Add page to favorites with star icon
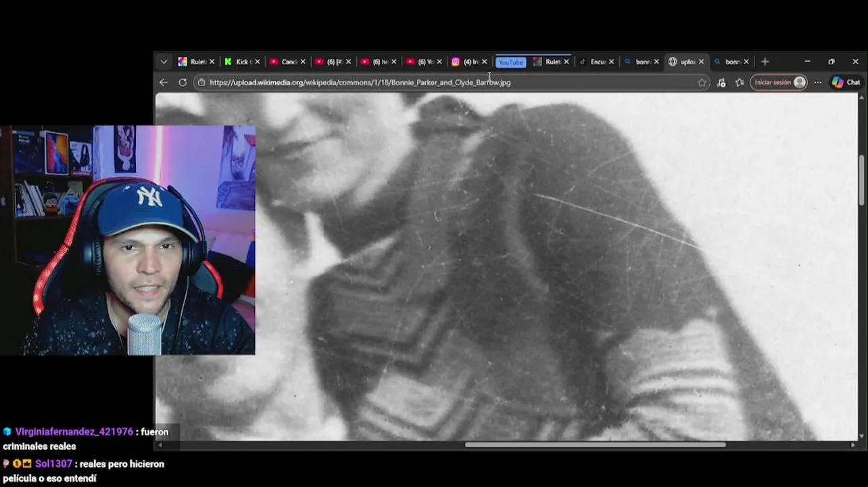 [x=702, y=83]
